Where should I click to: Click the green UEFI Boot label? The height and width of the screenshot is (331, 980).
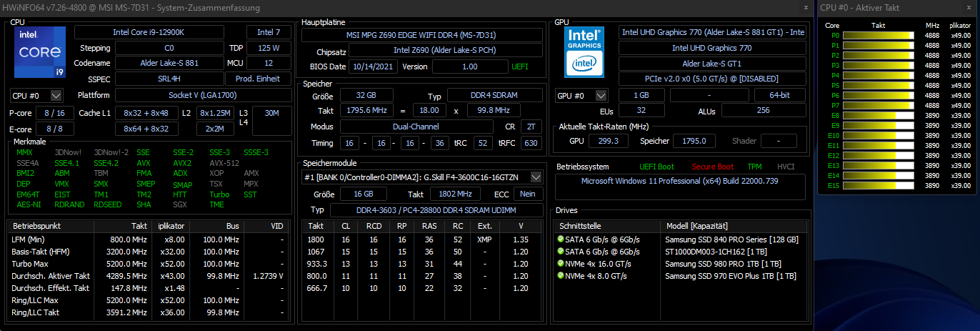[x=656, y=167]
